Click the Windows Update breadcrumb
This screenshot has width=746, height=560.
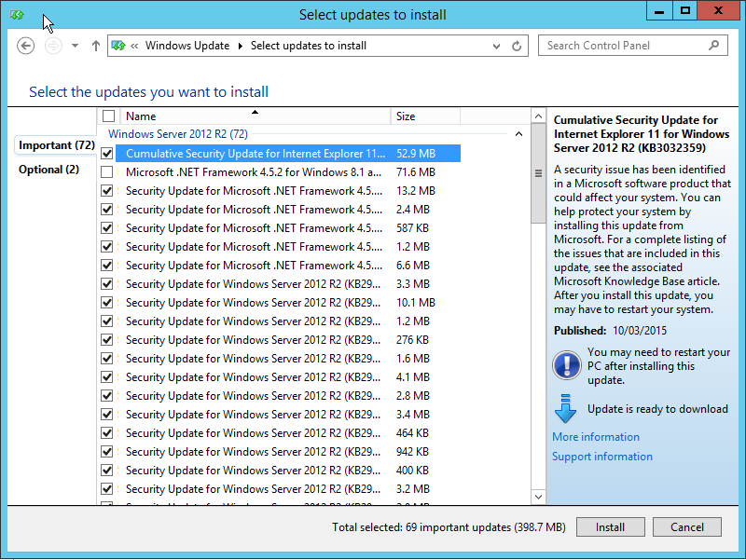[187, 46]
